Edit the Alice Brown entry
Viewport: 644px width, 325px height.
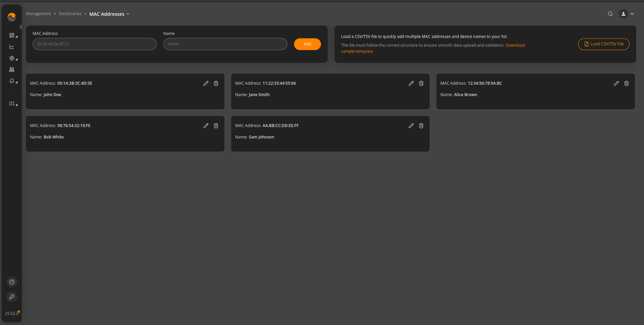(x=616, y=83)
